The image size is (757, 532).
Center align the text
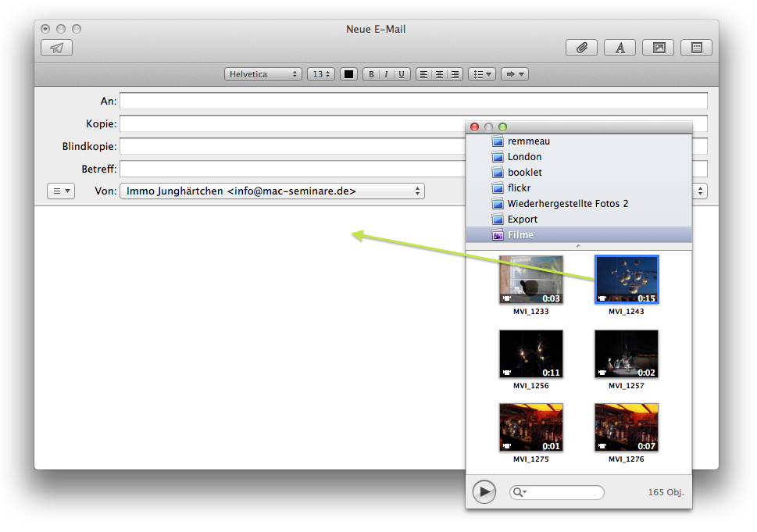[439, 74]
